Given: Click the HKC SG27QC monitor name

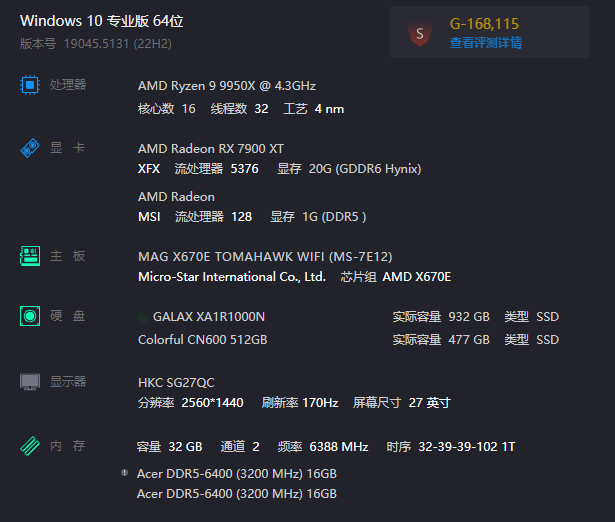Looking at the screenshot, I should coord(176,382).
